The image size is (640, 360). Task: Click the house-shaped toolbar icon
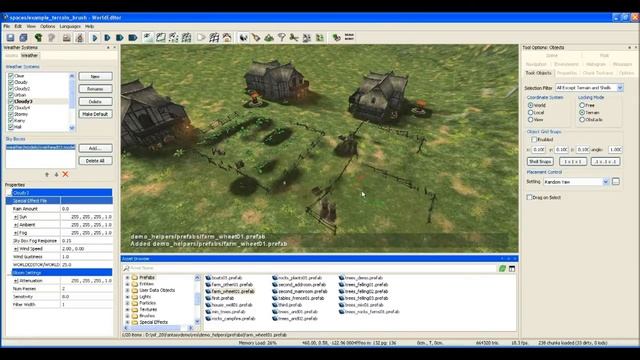point(227,38)
